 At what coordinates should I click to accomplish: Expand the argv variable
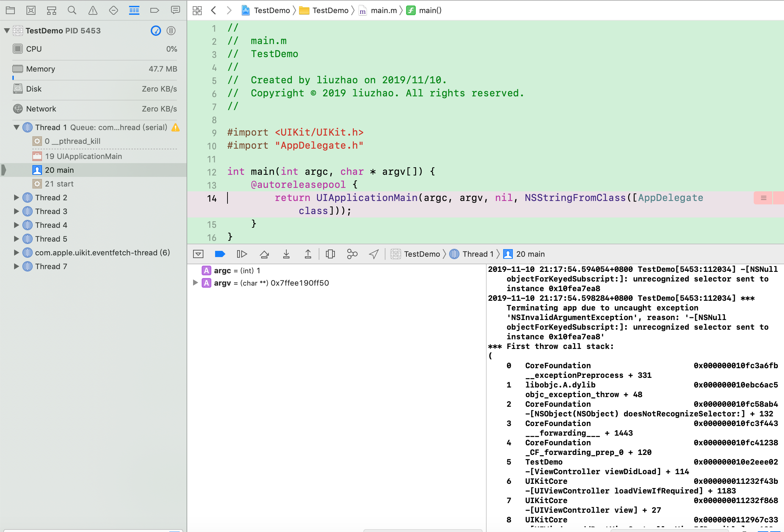(195, 283)
